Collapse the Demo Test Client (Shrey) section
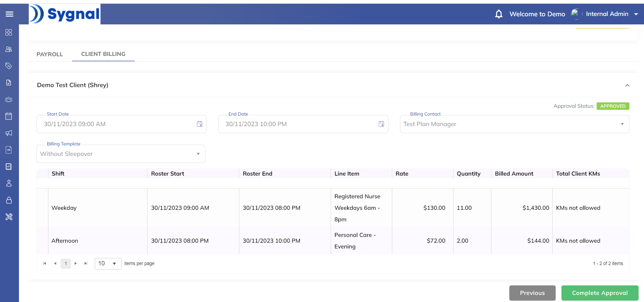The width and height of the screenshot is (644, 302). pos(627,85)
